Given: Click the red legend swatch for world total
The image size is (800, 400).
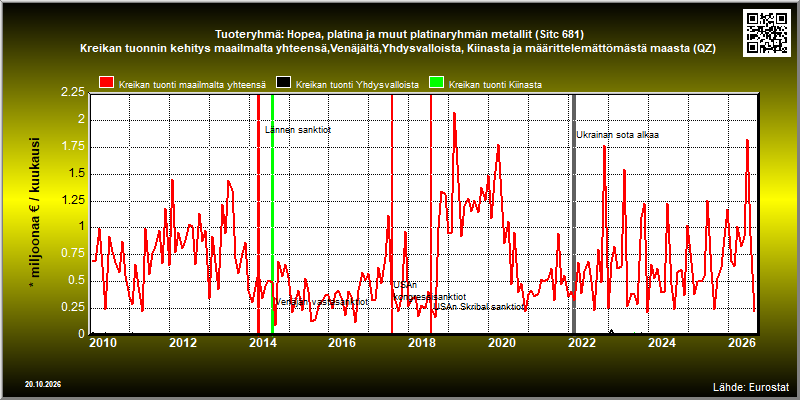Looking at the screenshot, I should click(x=107, y=84).
